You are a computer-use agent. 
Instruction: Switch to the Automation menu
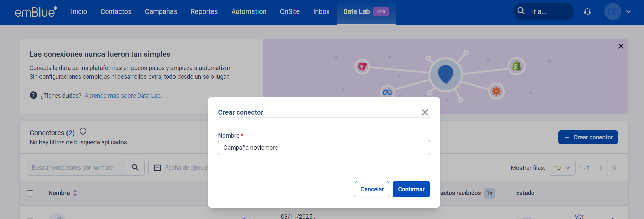click(248, 12)
